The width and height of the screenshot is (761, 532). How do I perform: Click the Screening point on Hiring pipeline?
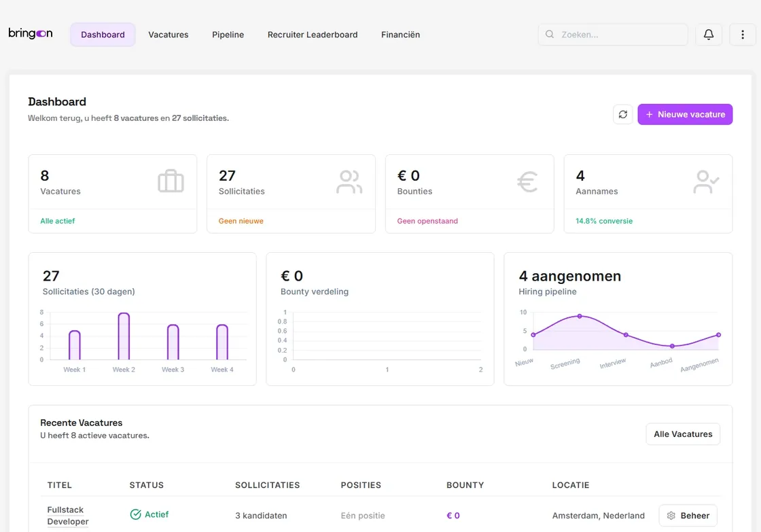[580, 316]
